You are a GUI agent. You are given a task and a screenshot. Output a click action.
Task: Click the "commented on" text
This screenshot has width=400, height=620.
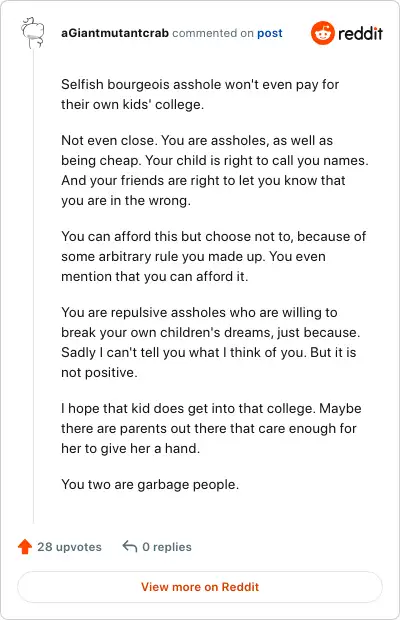pos(213,33)
